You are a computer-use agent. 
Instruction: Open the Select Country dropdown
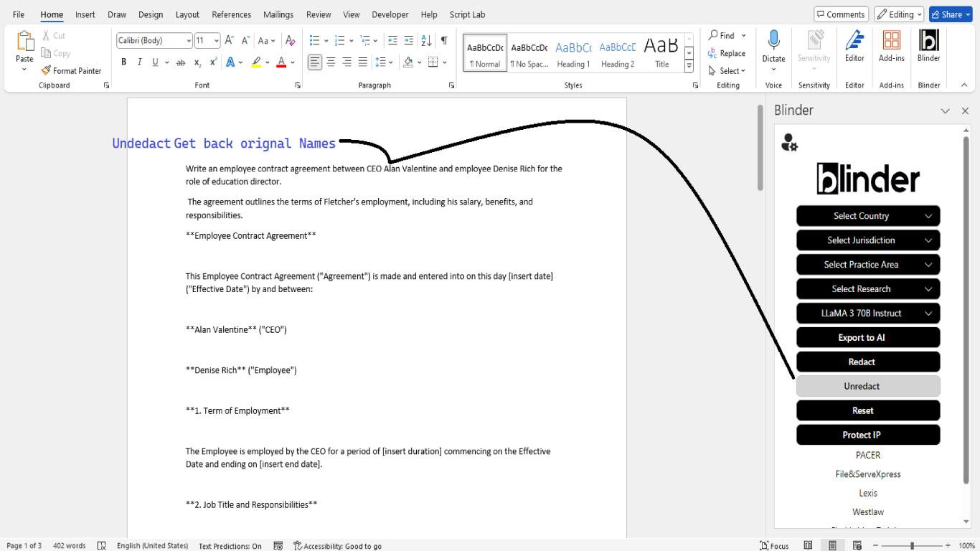867,215
